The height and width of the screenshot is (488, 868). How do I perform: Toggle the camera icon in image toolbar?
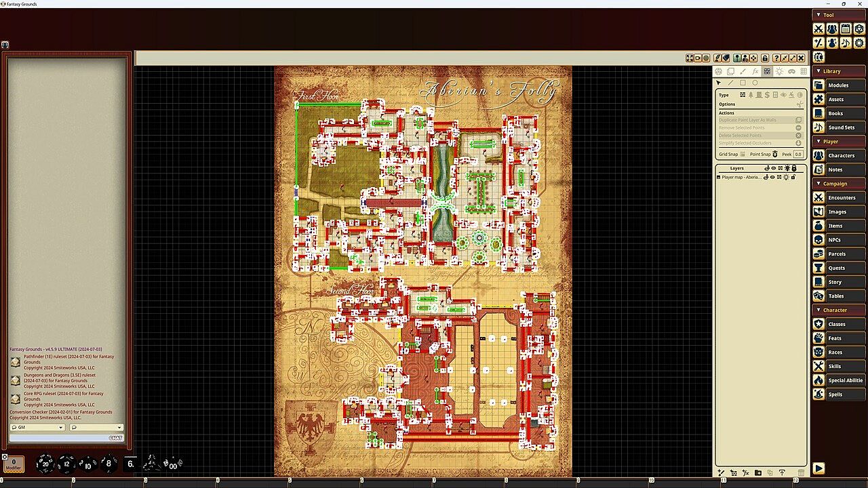(x=697, y=58)
